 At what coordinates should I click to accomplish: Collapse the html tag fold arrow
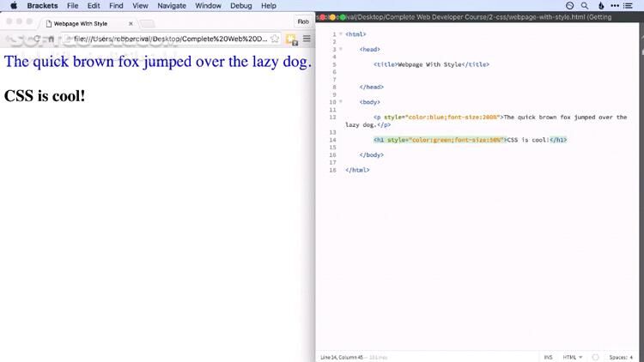coord(341,34)
